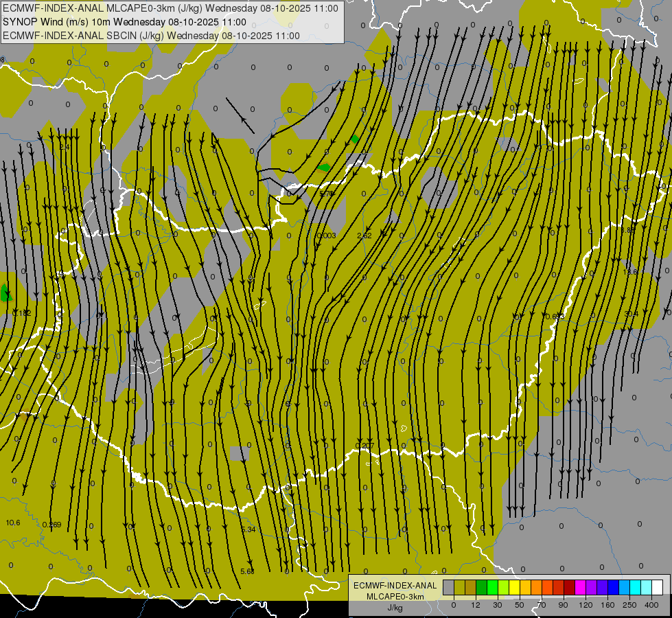The width and height of the screenshot is (672, 618).
Task: Click the map value '0.269'
Action: (52, 525)
